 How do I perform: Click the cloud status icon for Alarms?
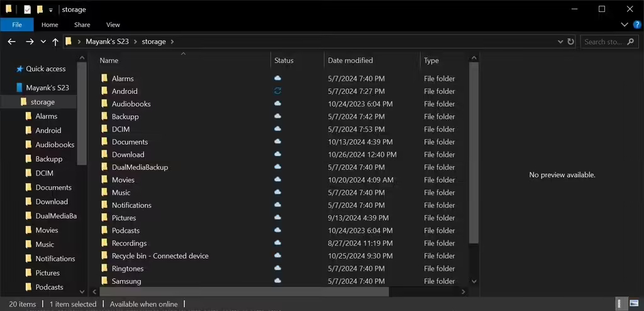[277, 78]
